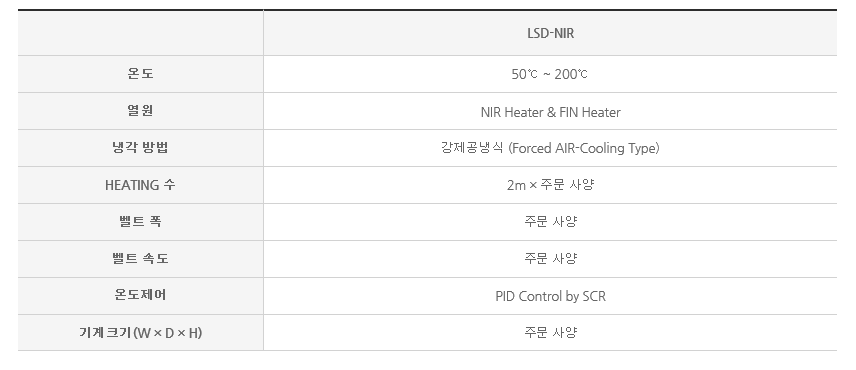Image resolution: width=856 pixels, height=370 pixels.
Task: Click the 50℃ ~ 200℃ temperature value
Action: tap(550, 74)
